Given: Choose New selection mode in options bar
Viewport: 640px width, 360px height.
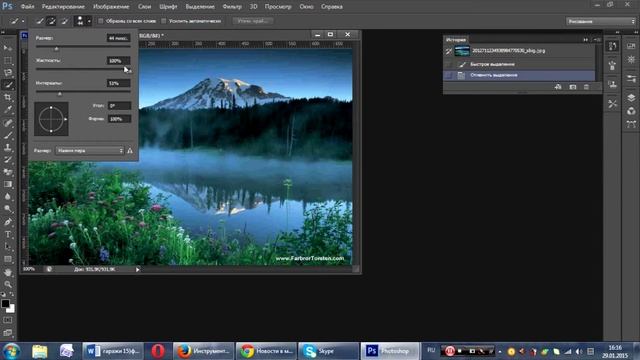Looking at the screenshot, I should (40, 21).
